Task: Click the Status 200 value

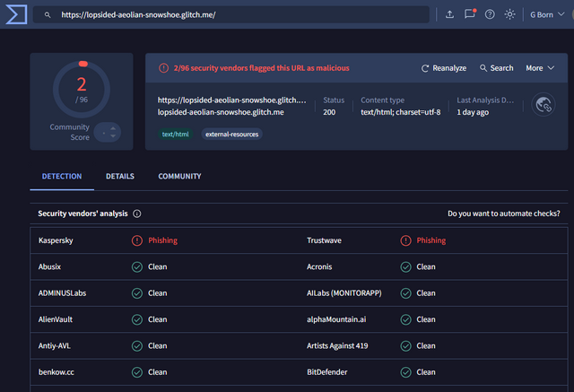Action: coord(329,112)
